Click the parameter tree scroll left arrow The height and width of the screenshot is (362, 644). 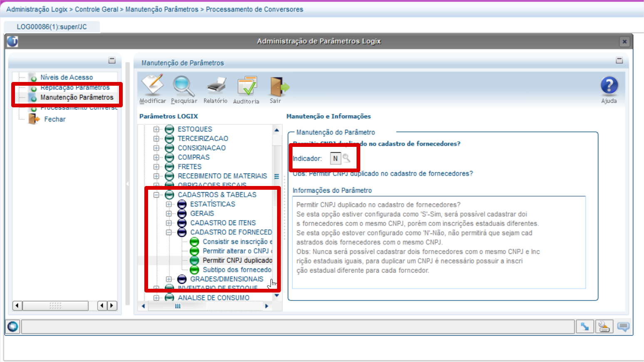point(144,306)
